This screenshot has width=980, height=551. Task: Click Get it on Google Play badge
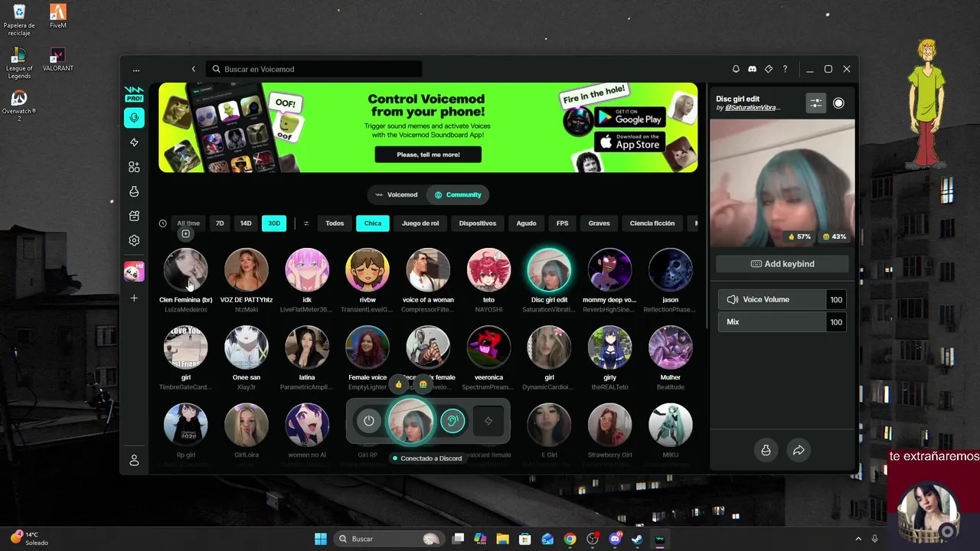[629, 117]
